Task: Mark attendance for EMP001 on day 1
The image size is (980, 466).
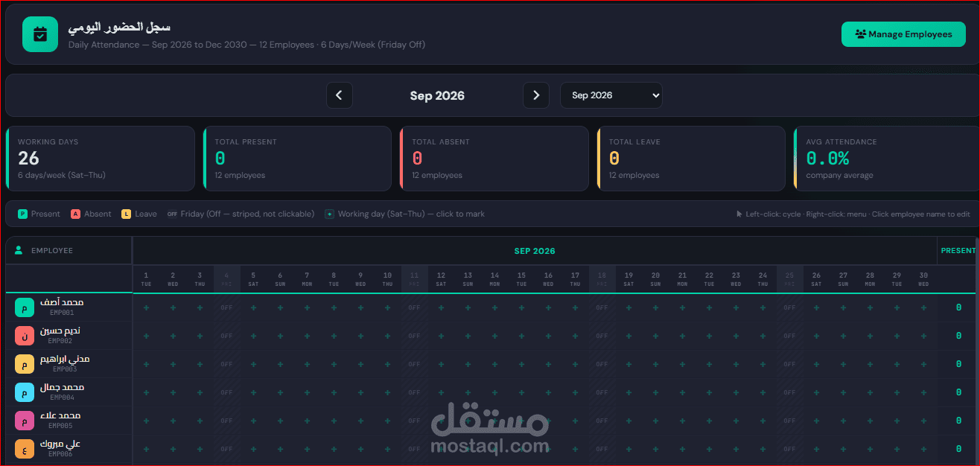Action: pyautogui.click(x=146, y=307)
